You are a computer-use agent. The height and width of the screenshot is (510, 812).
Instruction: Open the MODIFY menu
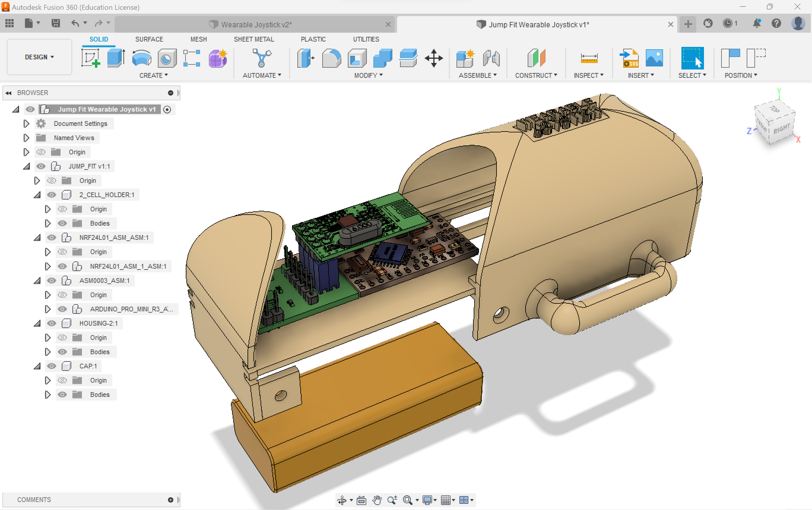(368, 75)
